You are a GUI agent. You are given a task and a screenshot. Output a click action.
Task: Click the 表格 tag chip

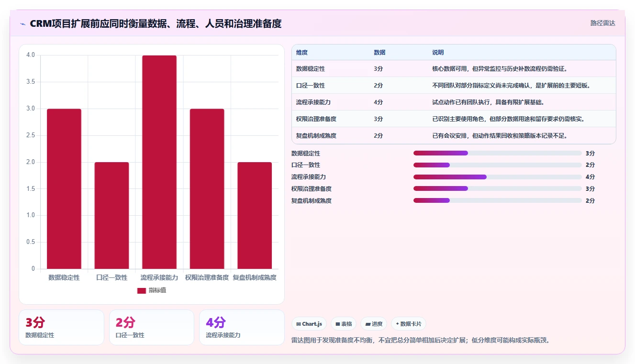click(344, 324)
